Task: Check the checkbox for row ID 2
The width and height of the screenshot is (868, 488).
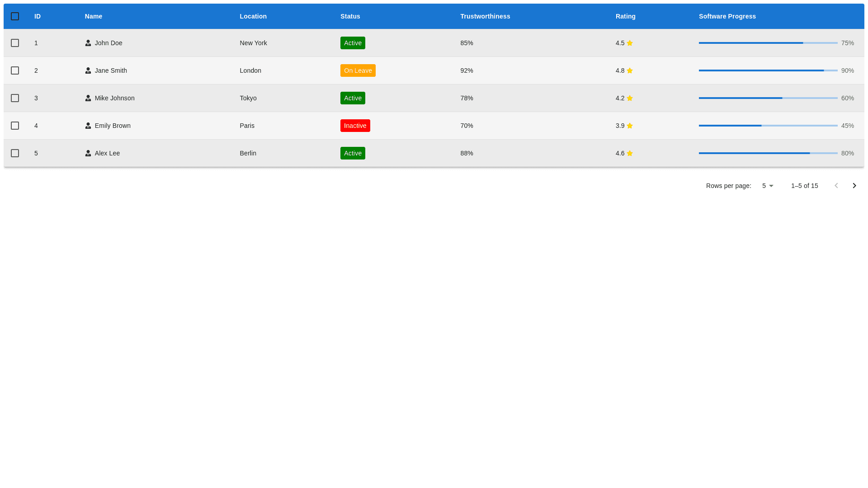Action: click(x=15, y=70)
